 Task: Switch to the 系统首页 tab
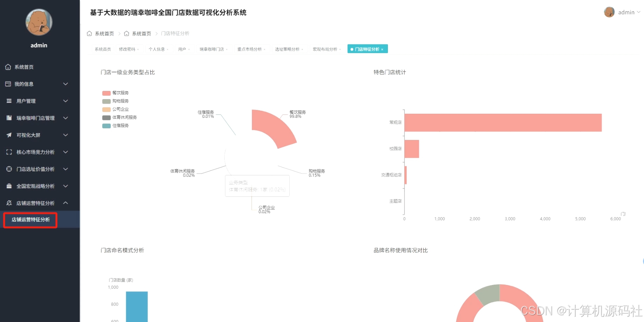coord(103,49)
